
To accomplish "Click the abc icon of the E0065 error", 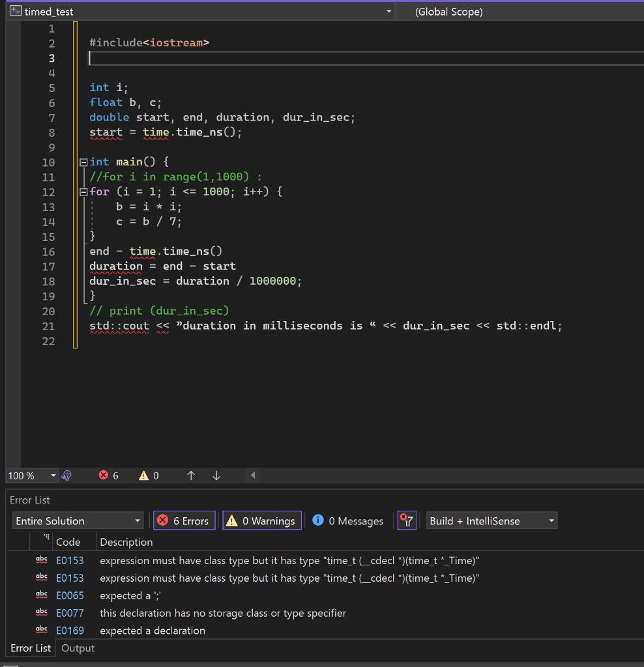I will tap(42, 595).
